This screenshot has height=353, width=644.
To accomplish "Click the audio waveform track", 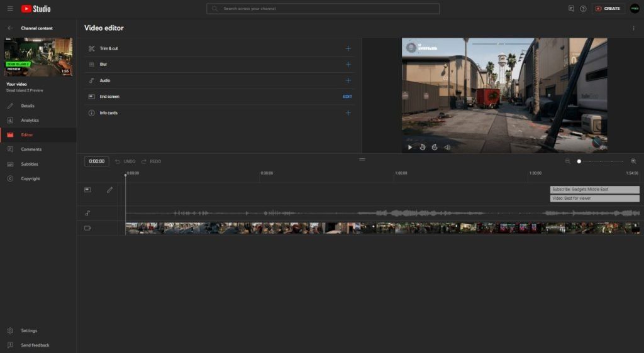I will click(x=382, y=213).
